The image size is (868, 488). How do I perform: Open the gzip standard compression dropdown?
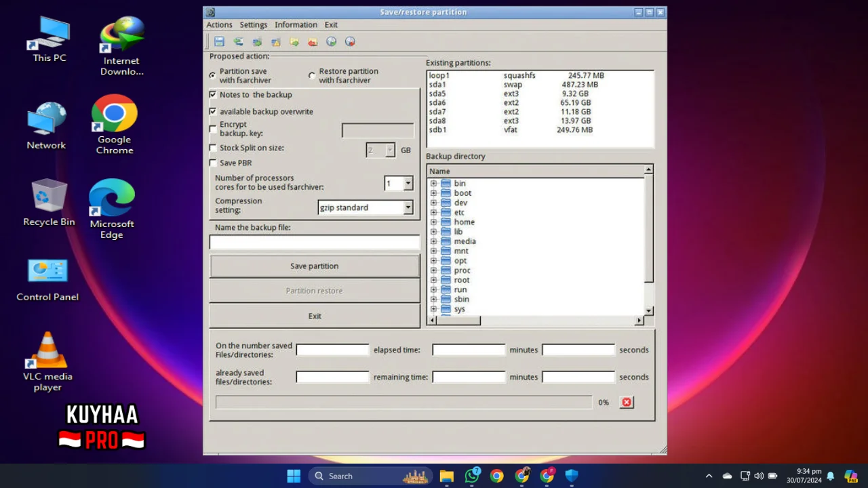408,207
